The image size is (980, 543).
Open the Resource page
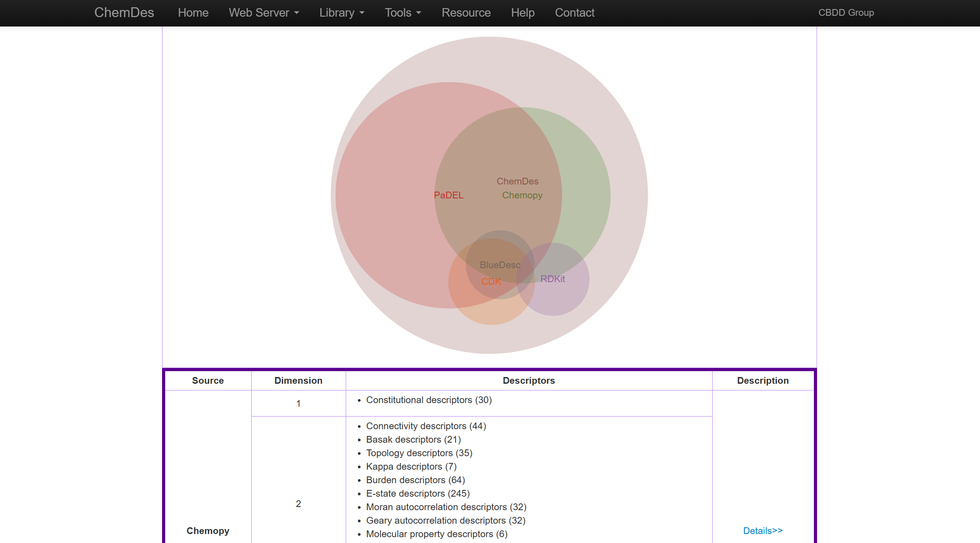point(466,13)
